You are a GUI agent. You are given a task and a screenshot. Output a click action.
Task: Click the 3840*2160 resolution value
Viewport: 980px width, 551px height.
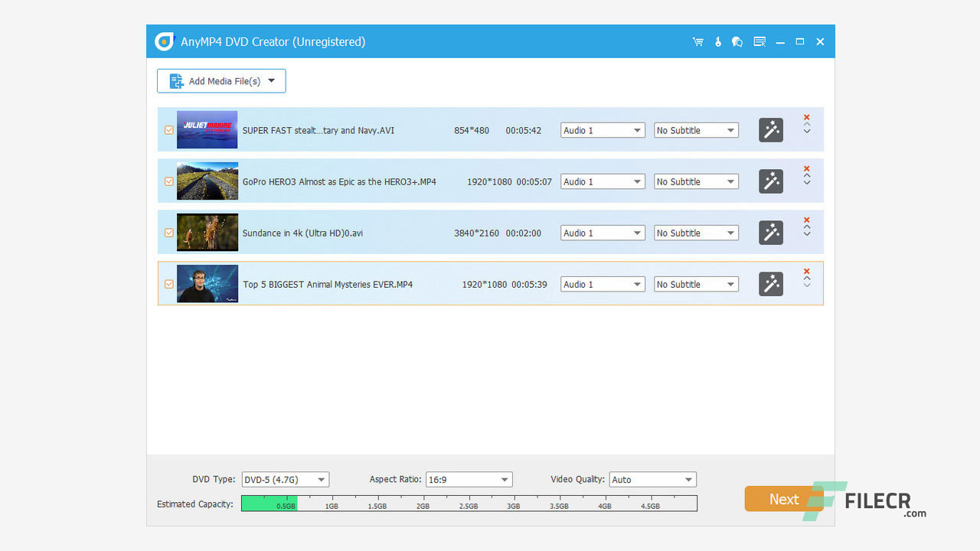477,233
